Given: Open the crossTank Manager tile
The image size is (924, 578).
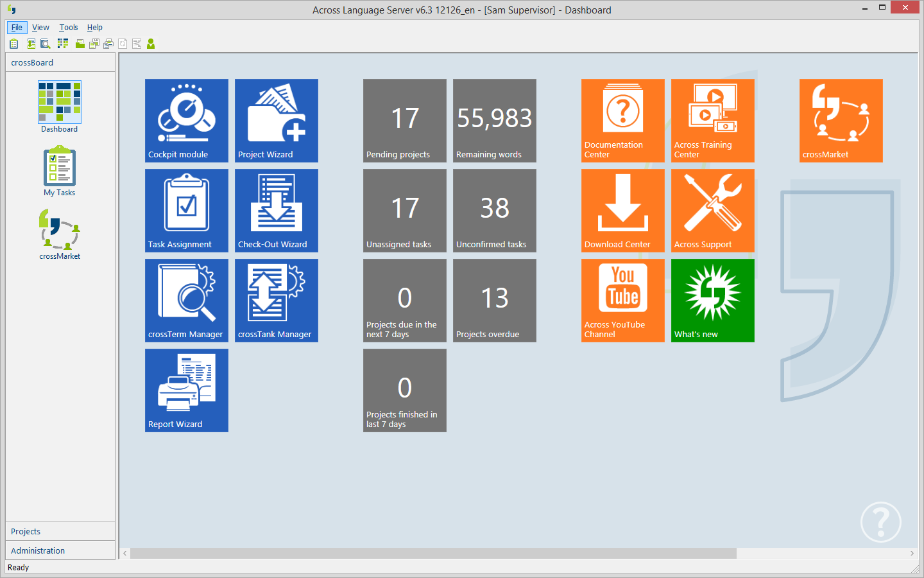Looking at the screenshot, I should pyautogui.click(x=277, y=301).
